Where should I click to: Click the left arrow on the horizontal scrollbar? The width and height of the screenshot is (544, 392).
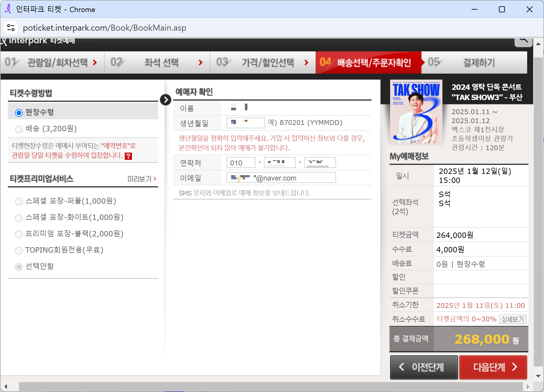(x=5, y=386)
